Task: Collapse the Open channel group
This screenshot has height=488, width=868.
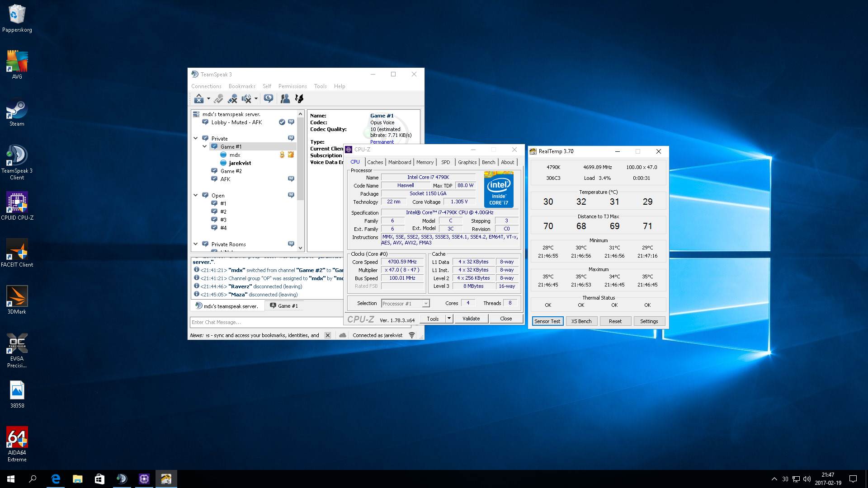Action: 195,195
